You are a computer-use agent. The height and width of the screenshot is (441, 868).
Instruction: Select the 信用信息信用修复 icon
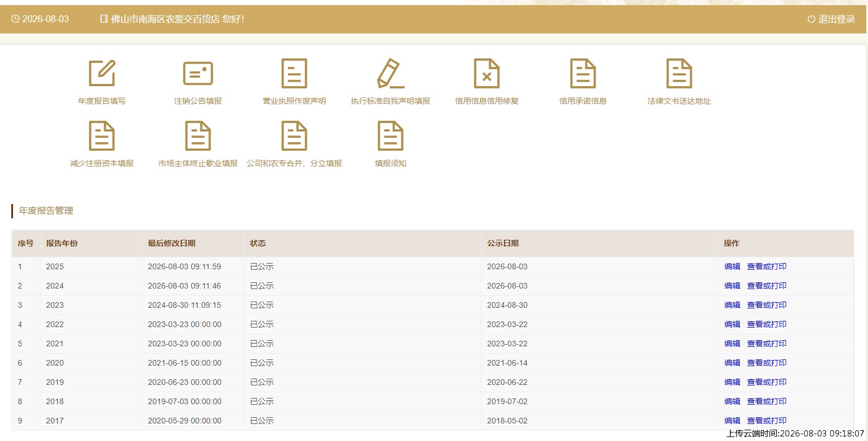coord(487,73)
